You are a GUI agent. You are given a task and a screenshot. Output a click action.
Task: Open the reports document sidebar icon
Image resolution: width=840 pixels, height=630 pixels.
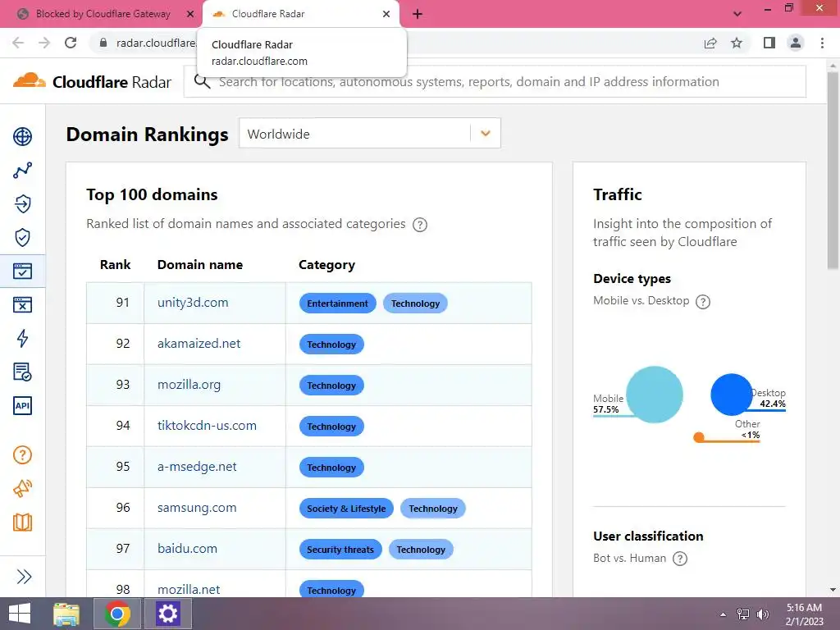pyautogui.click(x=22, y=372)
